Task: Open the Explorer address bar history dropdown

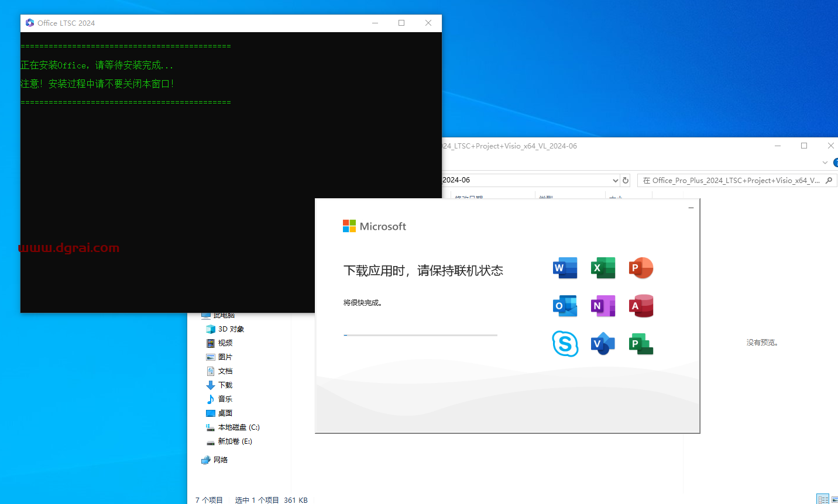Action: tap(615, 180)
